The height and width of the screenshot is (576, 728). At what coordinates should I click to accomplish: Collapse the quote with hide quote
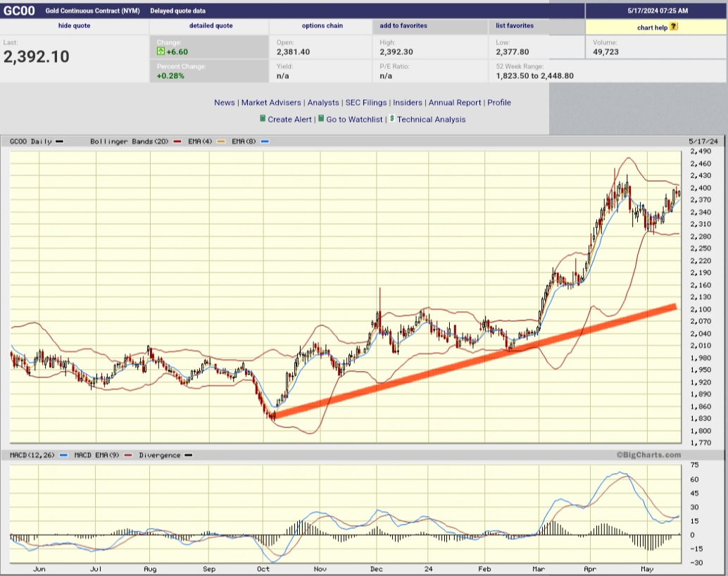tap(74, 25)
